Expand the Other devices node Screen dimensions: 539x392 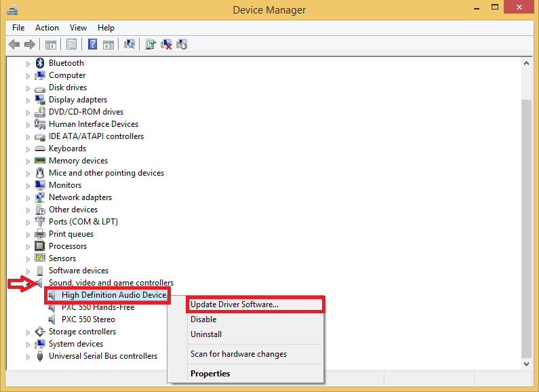(x=28, y=210)
